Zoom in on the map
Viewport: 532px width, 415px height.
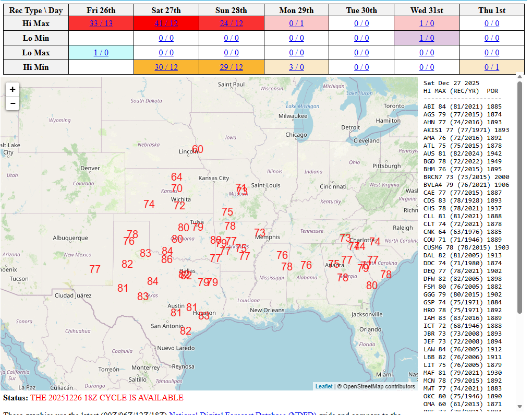pyautogui.click(x=13, y=89)
